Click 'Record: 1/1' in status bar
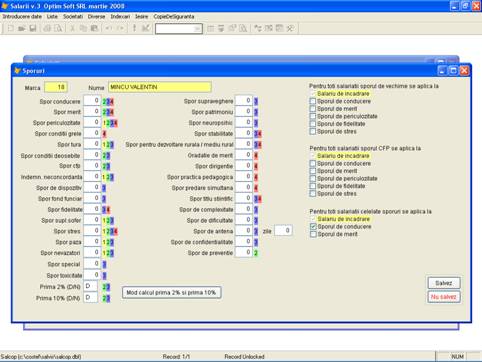 pyautogui.click(x=176, y=357)
